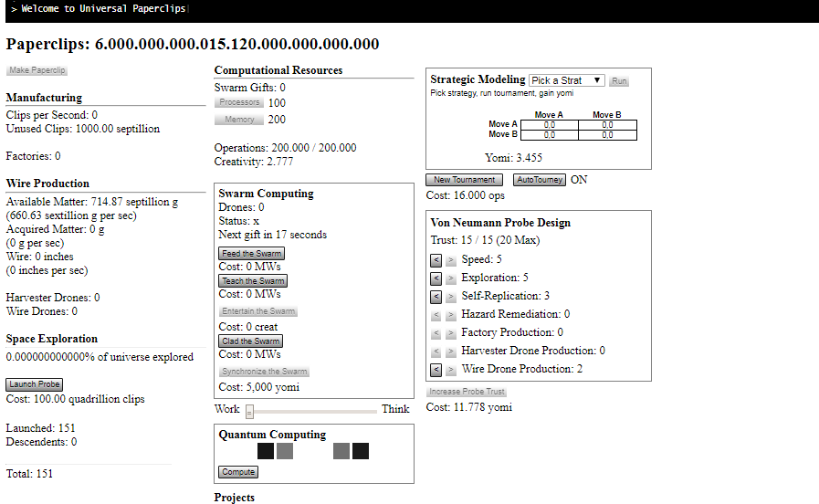Decrease Self-Replication with left arrow
This screenshot has height=504, width=819.
[x=436, y=297]
